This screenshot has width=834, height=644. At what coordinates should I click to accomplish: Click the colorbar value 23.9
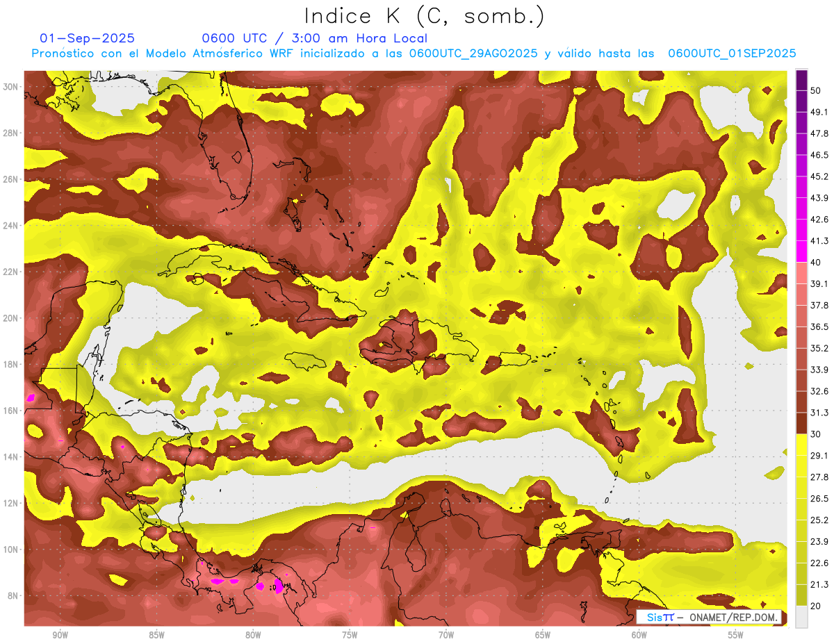tap(819, 542)
